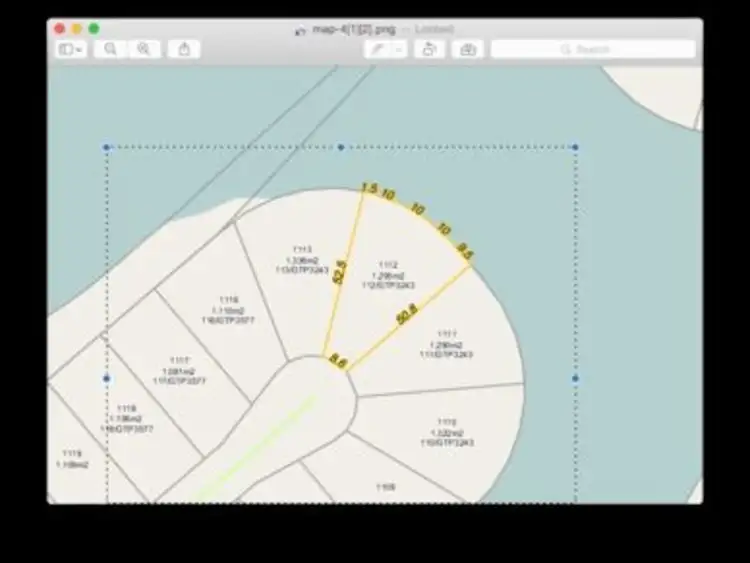Click the right-middle selection handle

click(x=575, y=378)
